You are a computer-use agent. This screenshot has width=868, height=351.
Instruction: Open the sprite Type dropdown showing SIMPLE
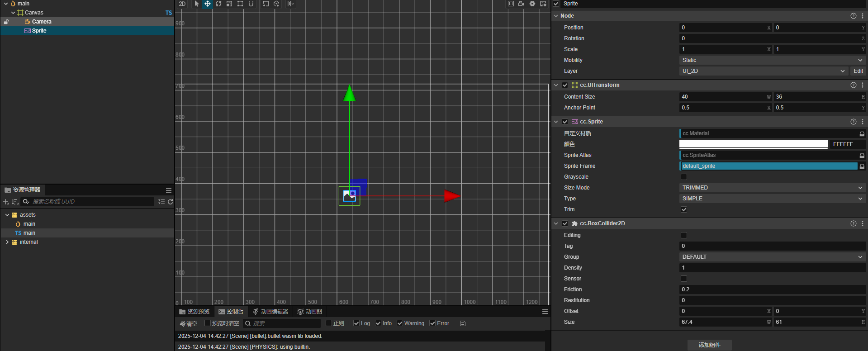coord(773,199)
